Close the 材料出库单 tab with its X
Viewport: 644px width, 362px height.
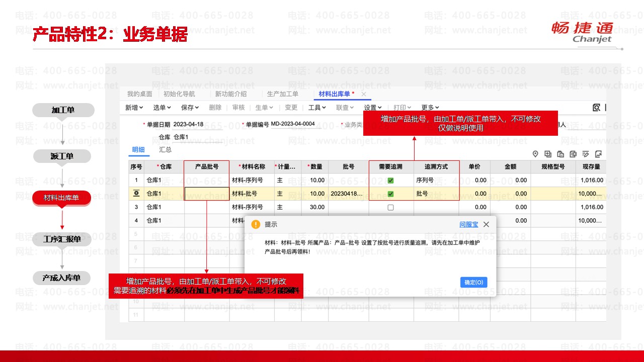pos(364,94)
